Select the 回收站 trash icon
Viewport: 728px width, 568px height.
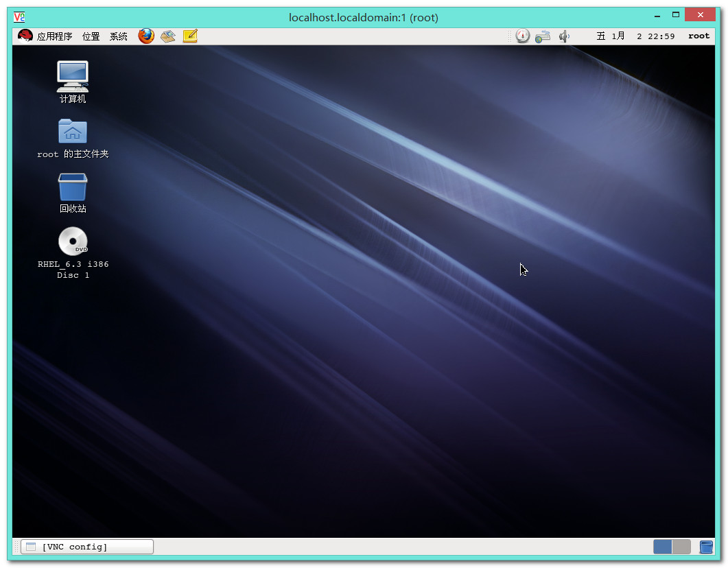pyautogui.click(x=73, y=187)
